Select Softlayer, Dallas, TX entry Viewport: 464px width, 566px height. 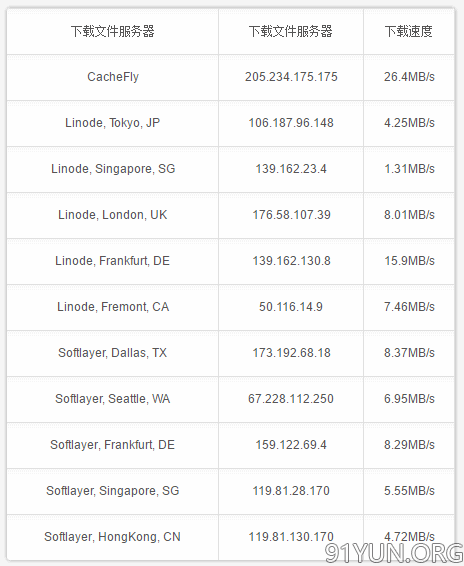tap(112, 353)
